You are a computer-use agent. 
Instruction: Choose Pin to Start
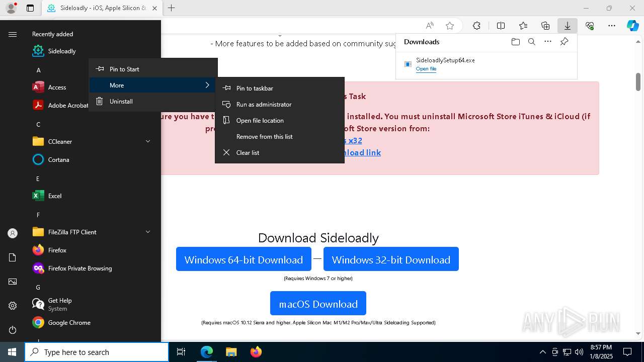coord(153,69)
